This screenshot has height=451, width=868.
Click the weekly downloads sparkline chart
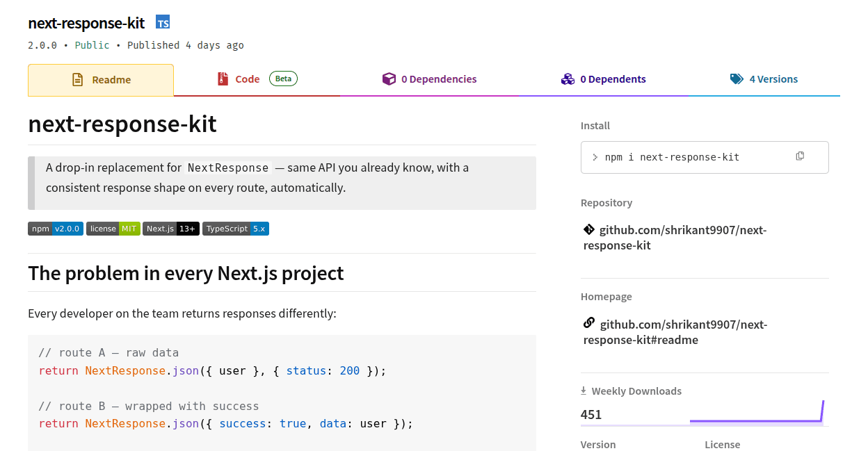(756, 414)
